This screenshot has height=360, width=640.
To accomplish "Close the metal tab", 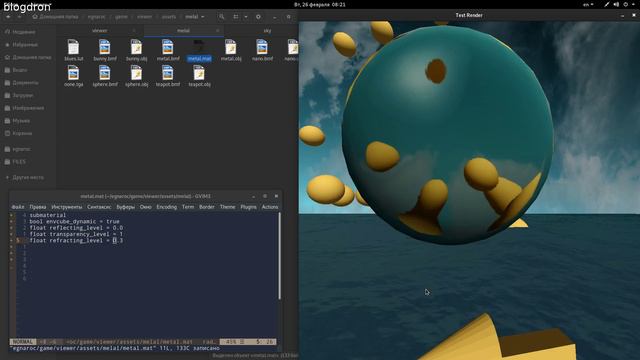I will click(218, 31).
